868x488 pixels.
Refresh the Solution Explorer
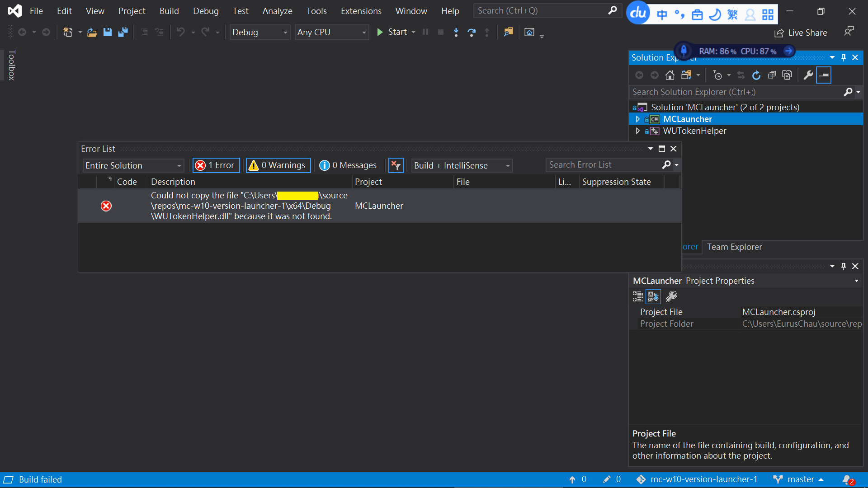(x=756, y=75)
